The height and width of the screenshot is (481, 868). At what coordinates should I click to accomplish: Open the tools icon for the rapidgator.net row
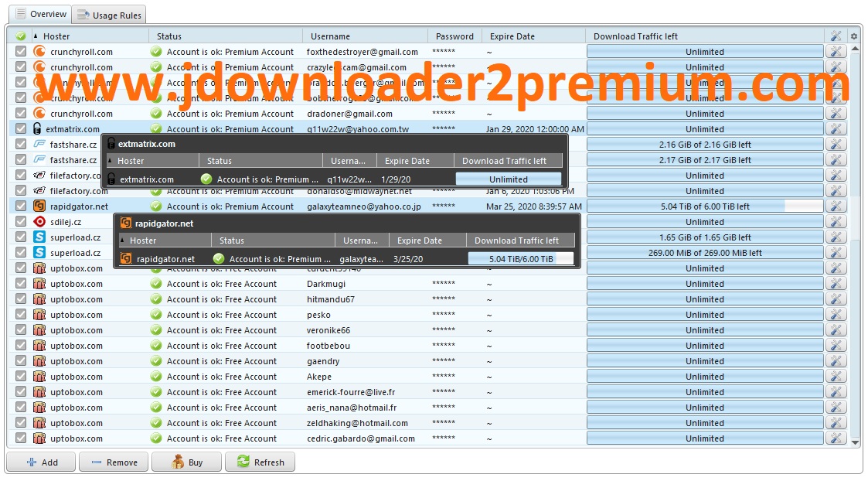(836, 206)
